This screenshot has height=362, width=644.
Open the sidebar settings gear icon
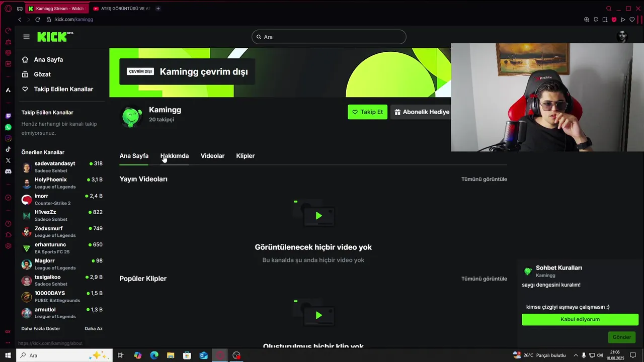(x=8, y=246)
